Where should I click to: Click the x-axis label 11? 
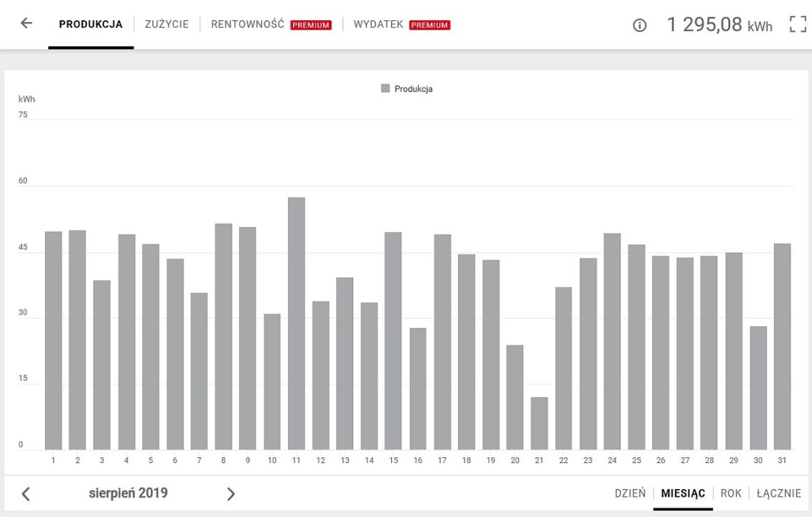(x=297, y=460)
